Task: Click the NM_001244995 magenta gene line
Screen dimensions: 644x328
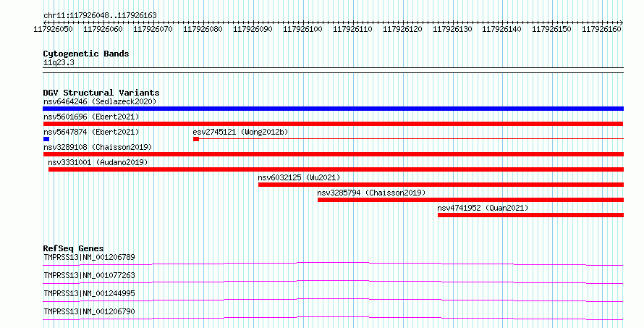Action: pyautogui.click(x=333, y=300)
